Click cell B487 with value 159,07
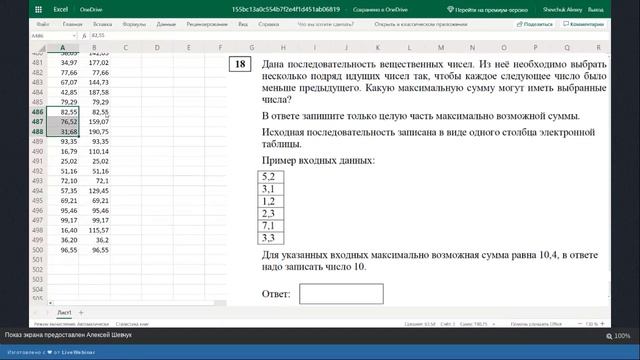This screenshot has height=360, width=640. pos(94,122)
